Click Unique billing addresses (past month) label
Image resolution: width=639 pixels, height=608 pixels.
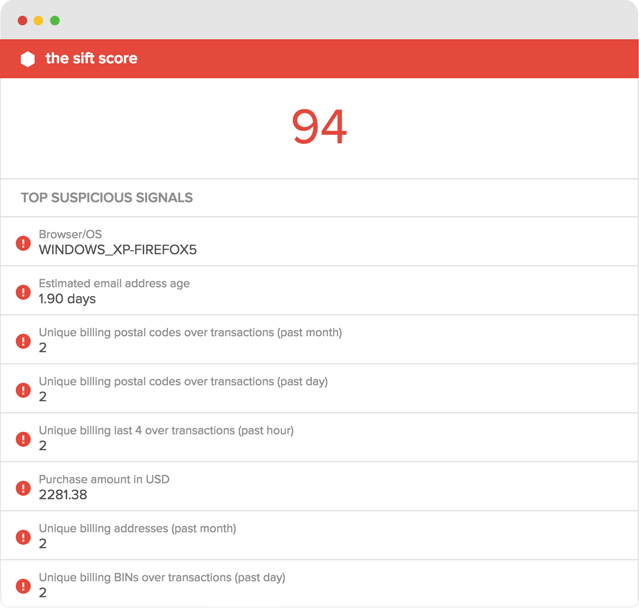pos(137,529)
